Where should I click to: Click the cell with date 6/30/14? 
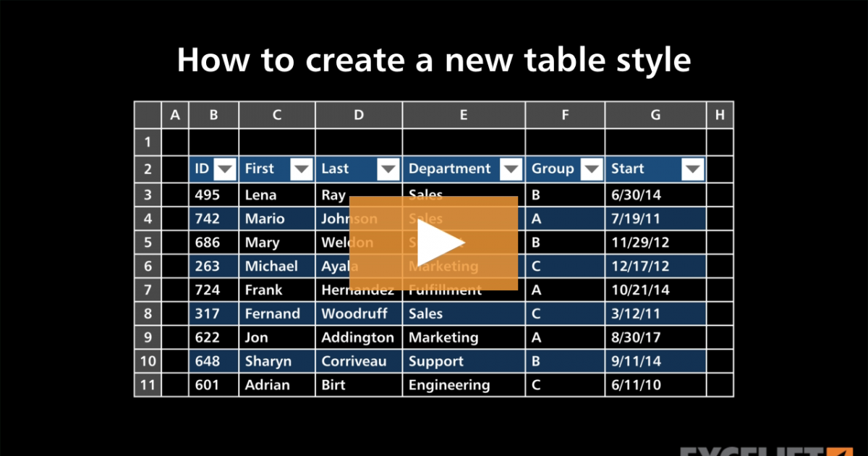[637, 195]
